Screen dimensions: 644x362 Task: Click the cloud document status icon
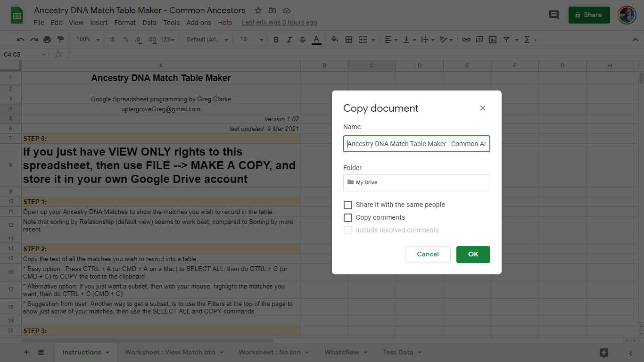point(286,10)
